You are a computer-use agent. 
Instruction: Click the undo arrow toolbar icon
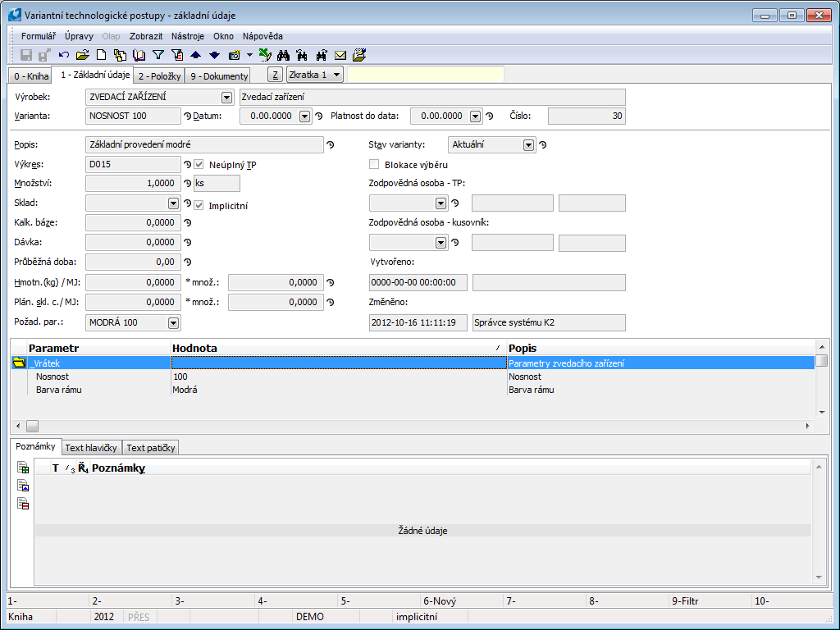pyautogui.click(x=64, y=55)
